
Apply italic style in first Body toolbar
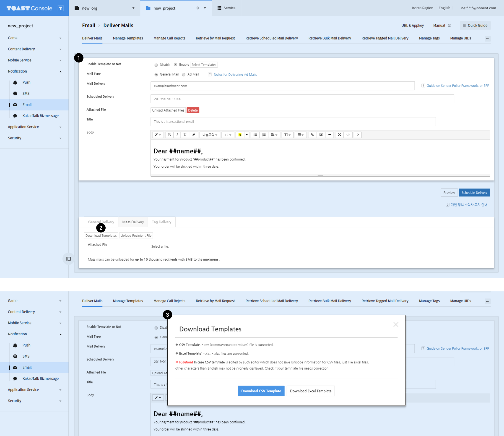tap(177, 135)
